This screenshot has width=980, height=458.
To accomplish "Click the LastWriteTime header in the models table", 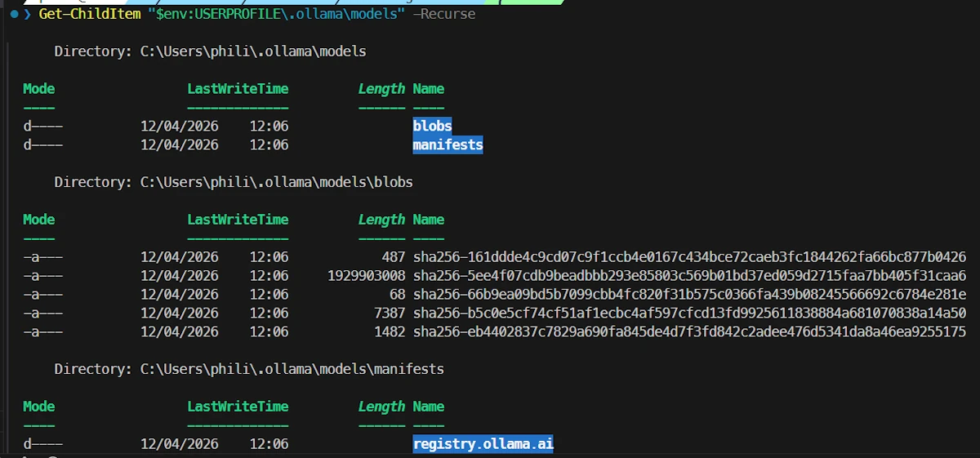I will tap(238, 89).
